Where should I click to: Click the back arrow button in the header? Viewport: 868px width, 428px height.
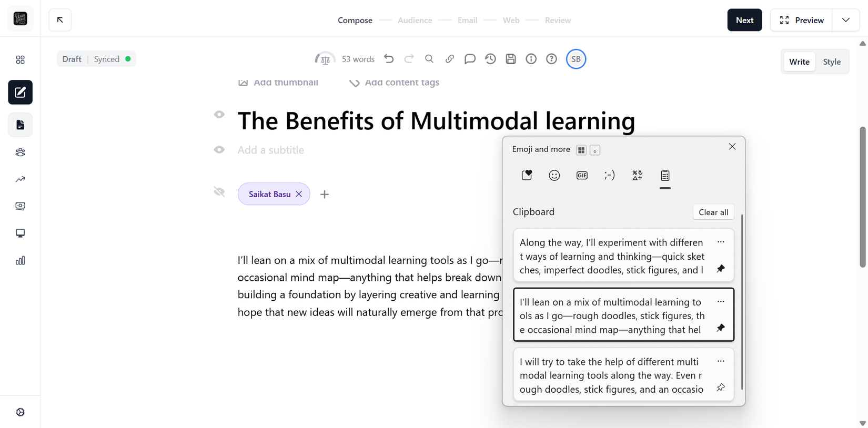pos(60,20)
